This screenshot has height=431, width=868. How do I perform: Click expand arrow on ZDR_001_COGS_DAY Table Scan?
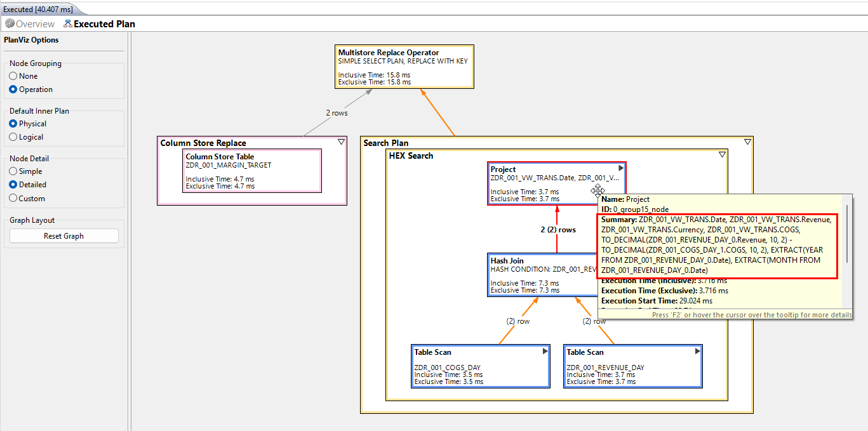[545, 350]
